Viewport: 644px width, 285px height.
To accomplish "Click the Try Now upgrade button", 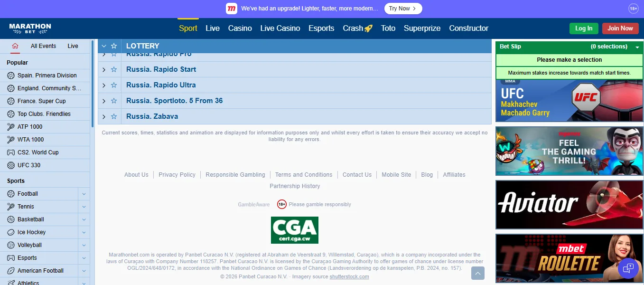I will pyautogui.click(x=403, y=9).
